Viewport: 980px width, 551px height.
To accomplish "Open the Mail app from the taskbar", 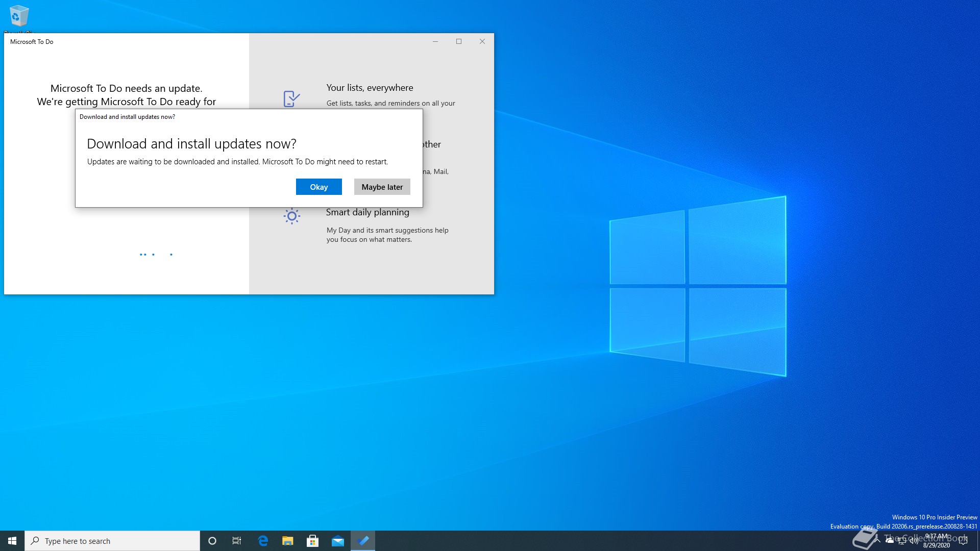I will (338, 541).
